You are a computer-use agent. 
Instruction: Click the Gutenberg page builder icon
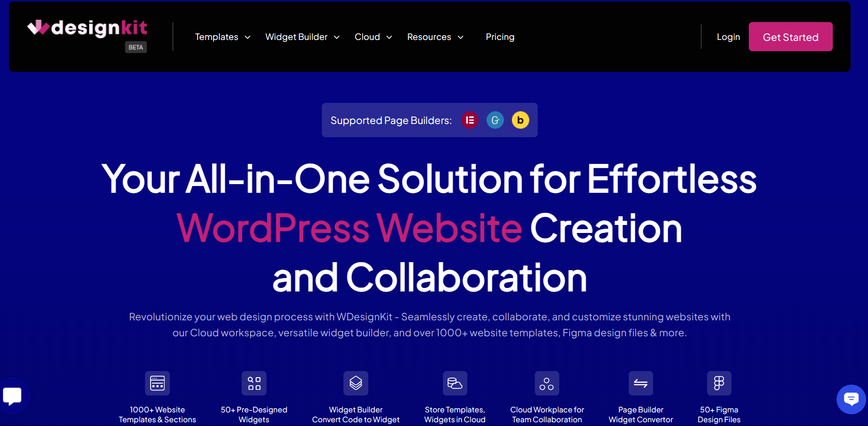(495, 120)
